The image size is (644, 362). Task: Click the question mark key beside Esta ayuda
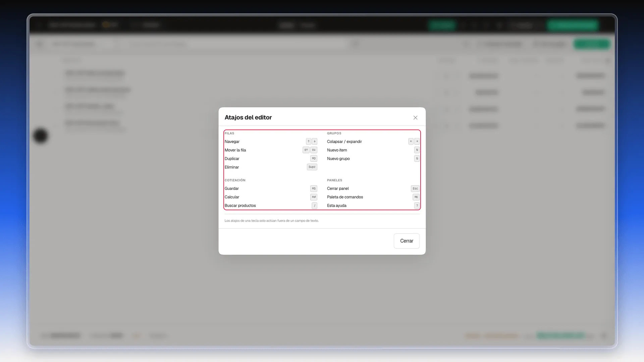(417, 206)
